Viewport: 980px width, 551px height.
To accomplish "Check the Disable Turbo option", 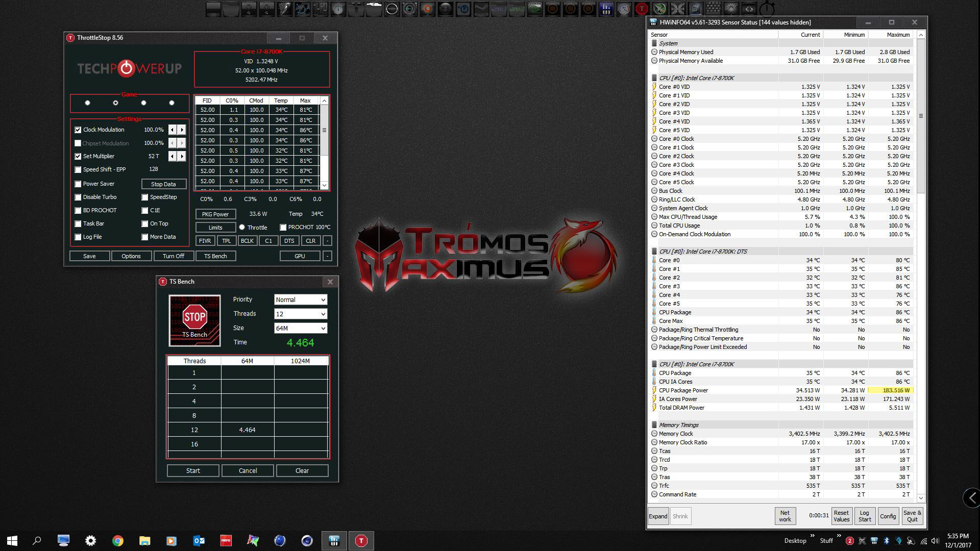I will (x=78, y=197).
